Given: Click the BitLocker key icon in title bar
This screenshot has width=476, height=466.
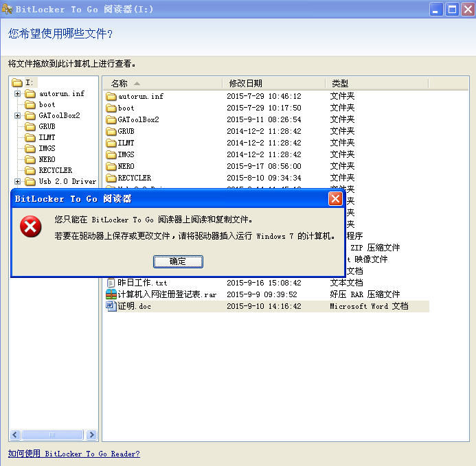Looking at the screenshot, I should (x=7, y=9).
